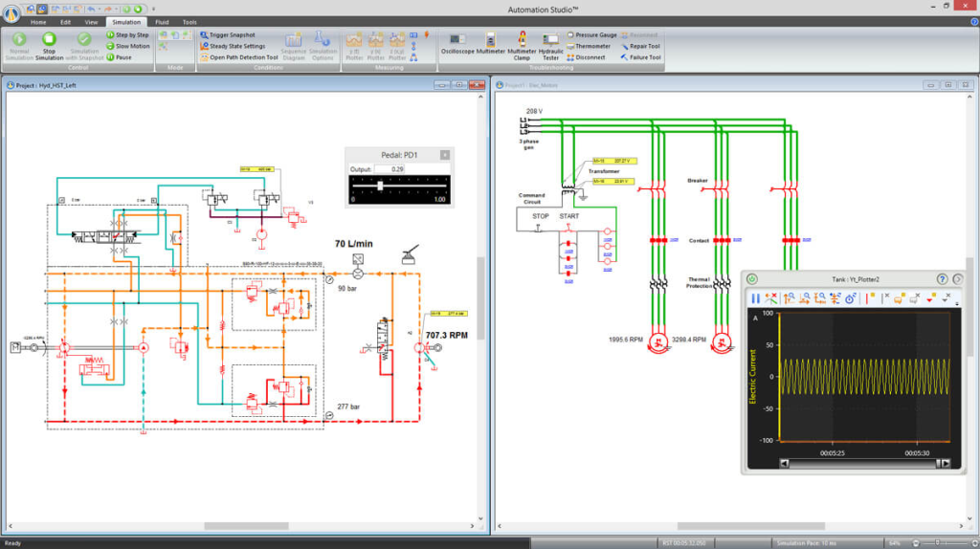Launch the Open Path Detection Tool
Screen dimensions: 980x549
[238, 57]
